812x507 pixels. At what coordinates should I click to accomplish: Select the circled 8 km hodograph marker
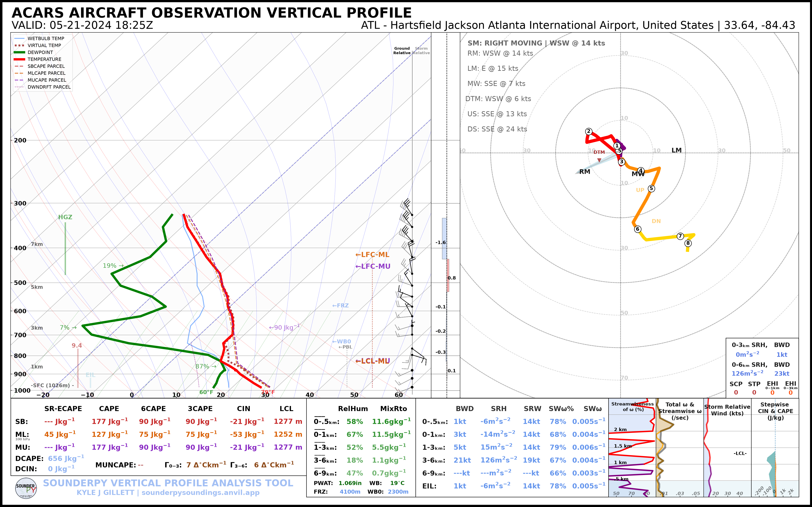688,243
